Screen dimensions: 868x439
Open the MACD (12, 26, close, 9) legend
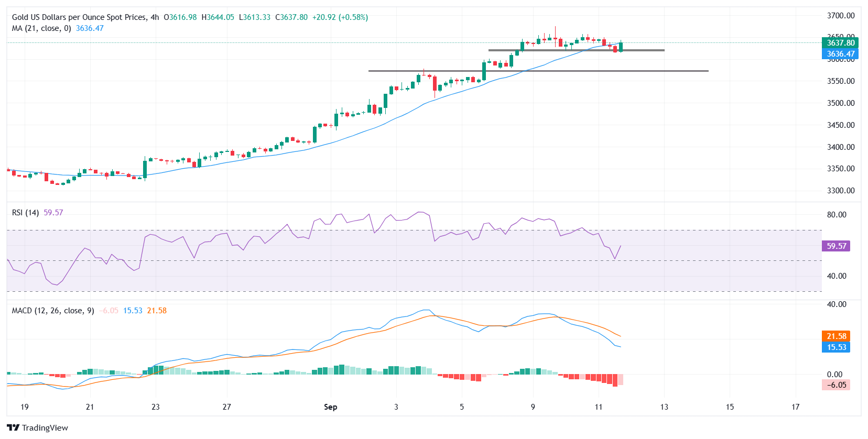53,311
